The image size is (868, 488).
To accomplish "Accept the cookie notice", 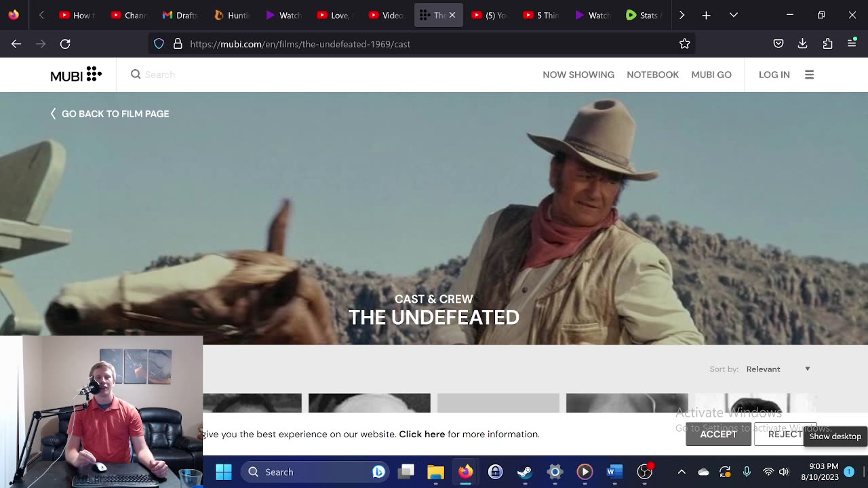I will [718, 434].
